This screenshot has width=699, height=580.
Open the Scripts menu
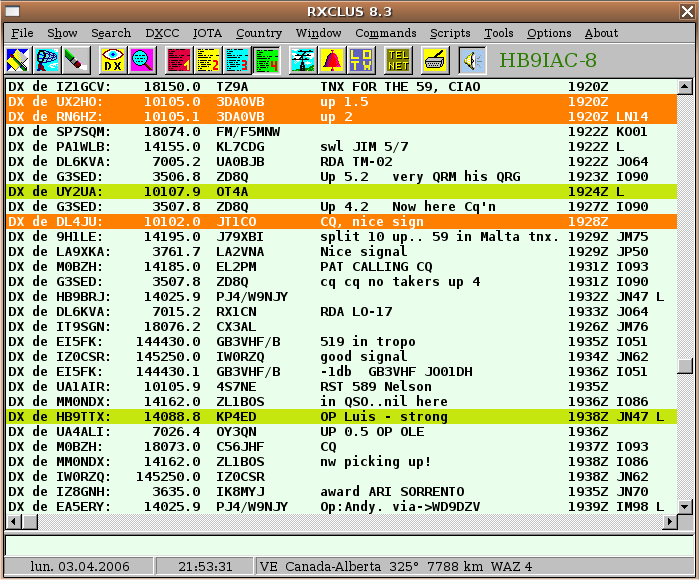pyautogui.click(x=450, y=33)
